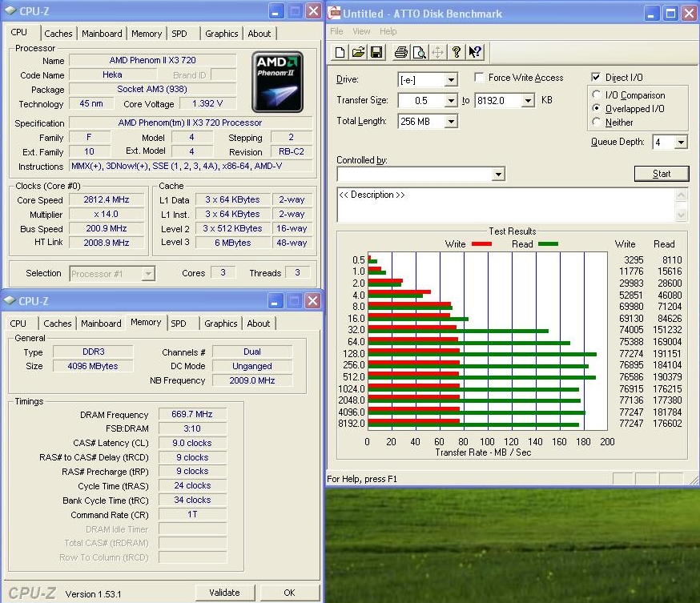The image size is (700, 603).
Task: Uncheck the Direct I/O checkbox
Action: pyautogui.click(x=596, y=77)
